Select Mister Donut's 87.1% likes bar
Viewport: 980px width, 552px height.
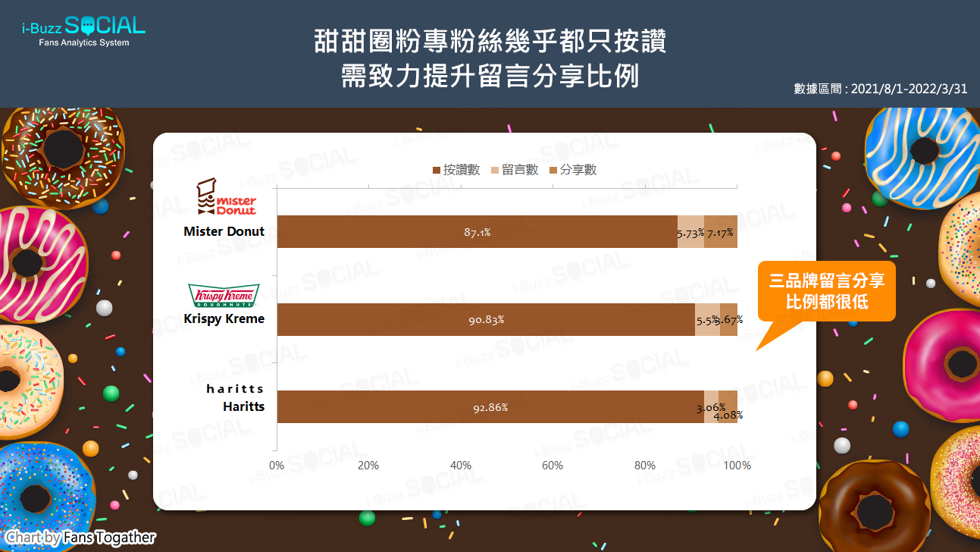point(477,232)
